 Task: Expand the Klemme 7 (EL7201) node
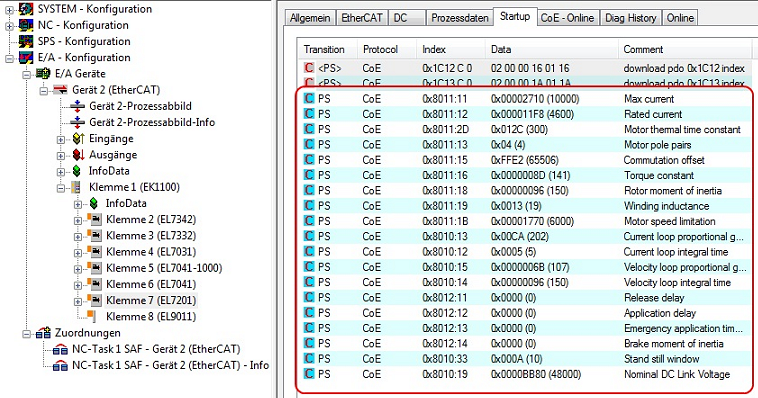click(78, 301)
